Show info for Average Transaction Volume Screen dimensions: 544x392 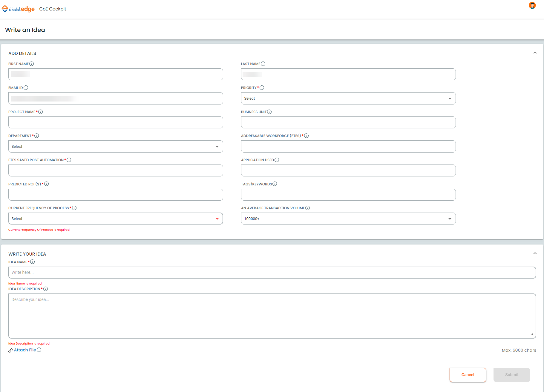click(308, 208)
